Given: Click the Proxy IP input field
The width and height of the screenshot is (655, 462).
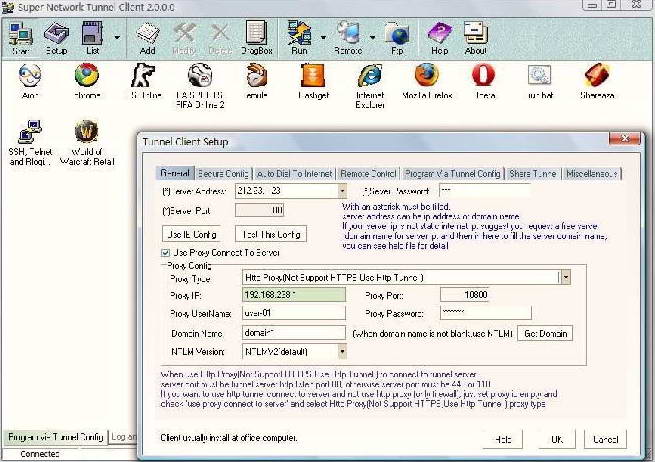Looking at the screenshot, I should point(294,295).
